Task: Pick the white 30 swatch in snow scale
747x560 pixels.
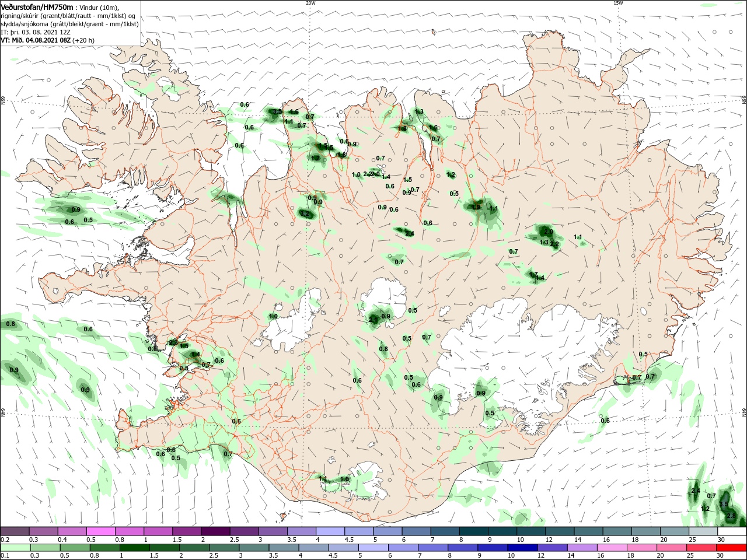Action: tap(731, 531)
